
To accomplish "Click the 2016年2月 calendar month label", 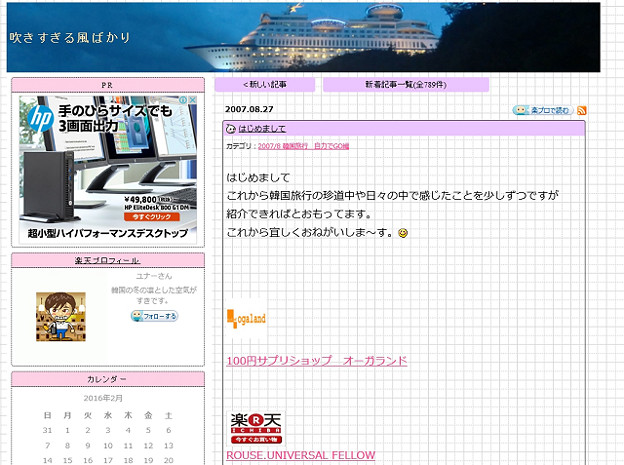I will click(x=103, y=398).
